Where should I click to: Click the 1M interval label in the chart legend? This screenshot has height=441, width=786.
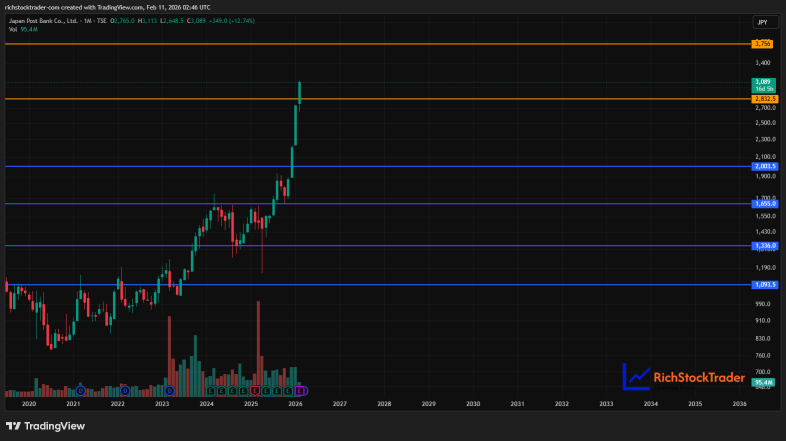pos(88,21)
